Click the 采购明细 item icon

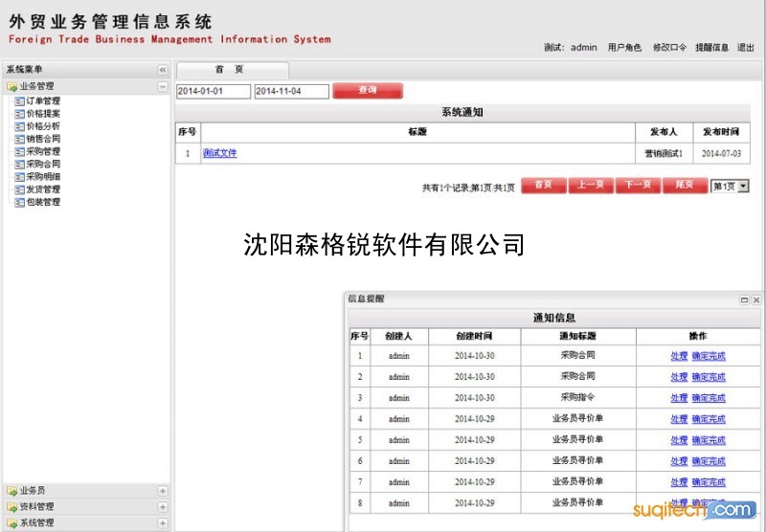point(19,177)
